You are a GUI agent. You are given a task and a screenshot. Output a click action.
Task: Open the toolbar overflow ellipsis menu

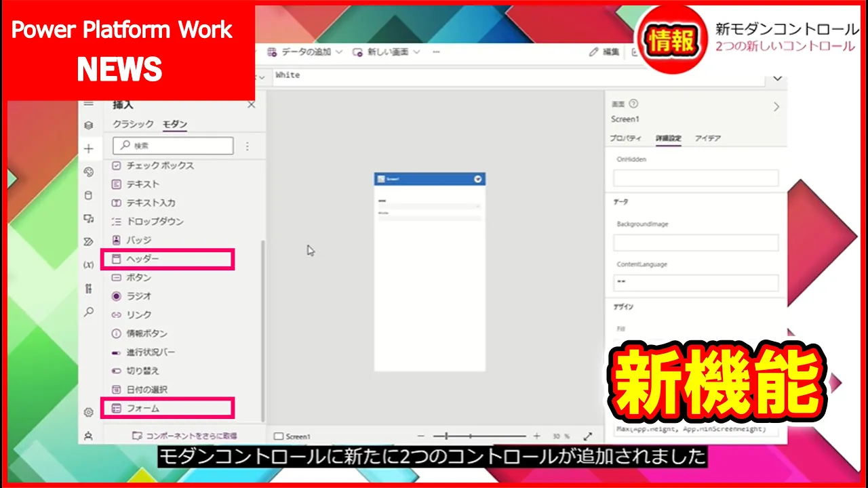(x=436, y=52)
